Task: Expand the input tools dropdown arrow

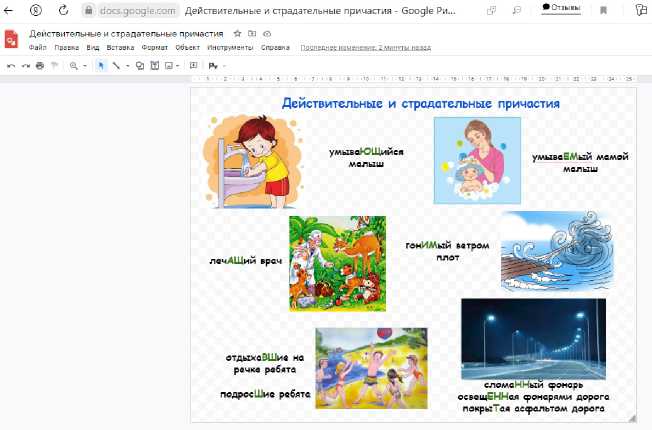Action: [224, 65]
